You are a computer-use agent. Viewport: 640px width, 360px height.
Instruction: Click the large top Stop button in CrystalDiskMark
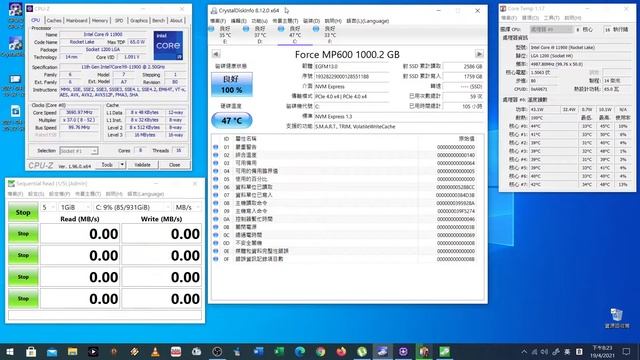23,212
